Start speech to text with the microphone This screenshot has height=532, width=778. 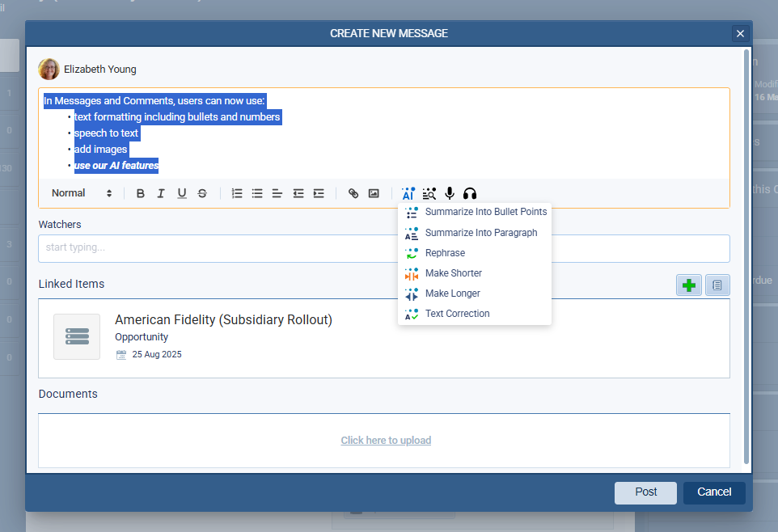pyautogui.click(x=450, y=193)
